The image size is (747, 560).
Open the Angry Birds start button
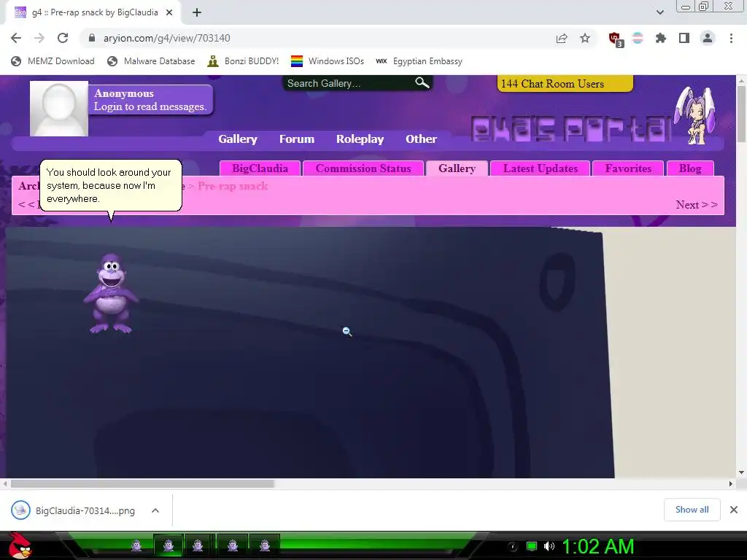click(x=20, y=545)
